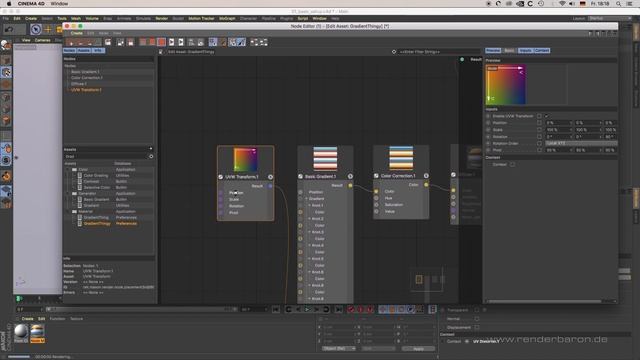The width and height of the screenshot is (640, 360).
Task: Tick the port checkbox next to Rotation
Action: point(539,137)
